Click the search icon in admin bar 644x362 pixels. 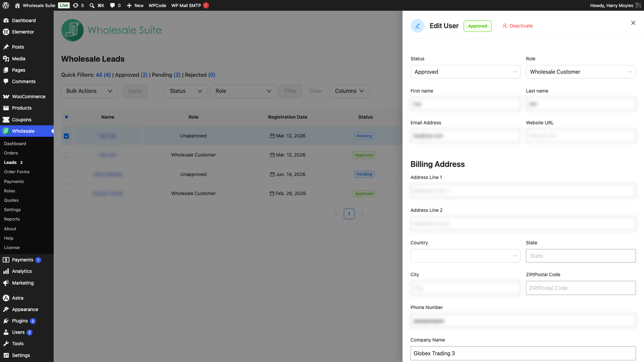(x=92, y=5)
